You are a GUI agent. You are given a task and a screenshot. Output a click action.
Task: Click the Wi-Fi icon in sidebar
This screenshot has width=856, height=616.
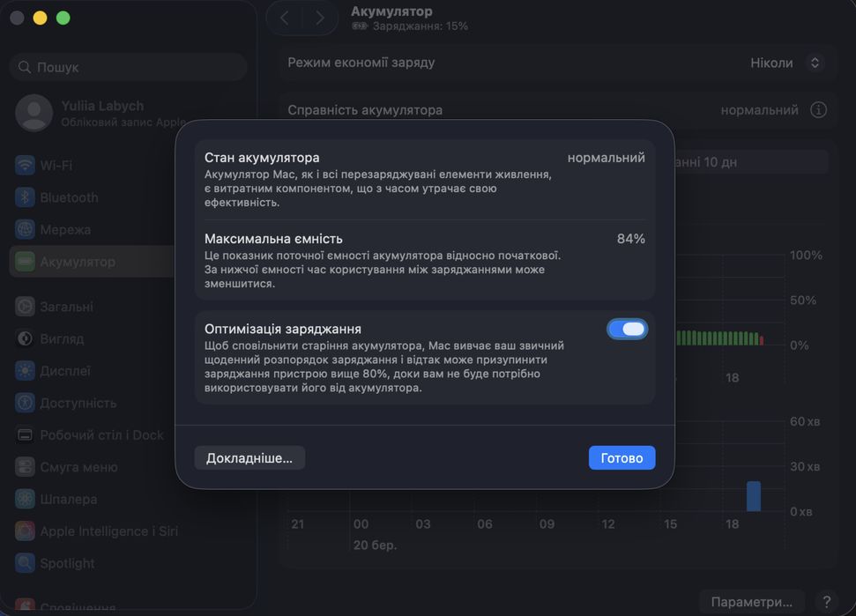[x=25, y=166]
